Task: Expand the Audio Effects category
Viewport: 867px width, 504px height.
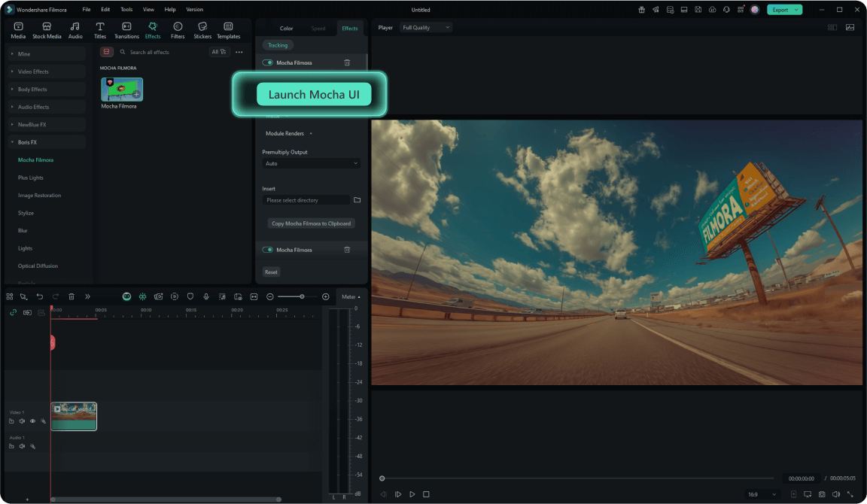Action: pyautogui.click(x=47, y=107)
